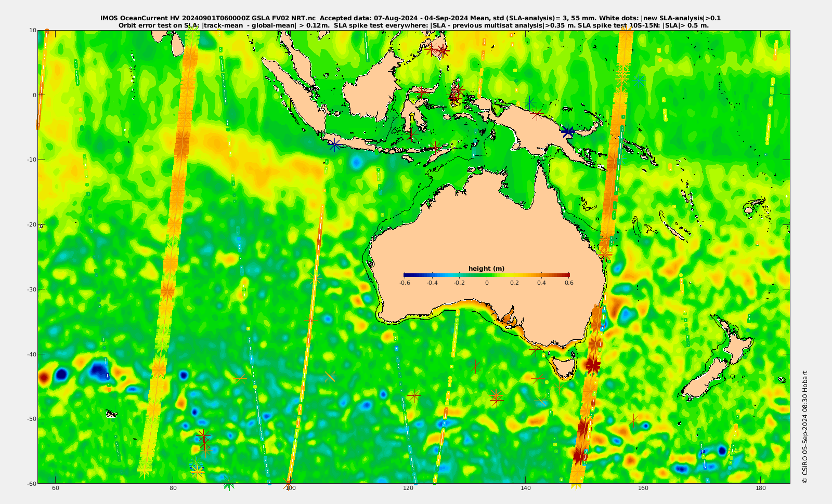Click the latitude axis label -60
Viewport: 832px width, 504px height.
[32, 483]
